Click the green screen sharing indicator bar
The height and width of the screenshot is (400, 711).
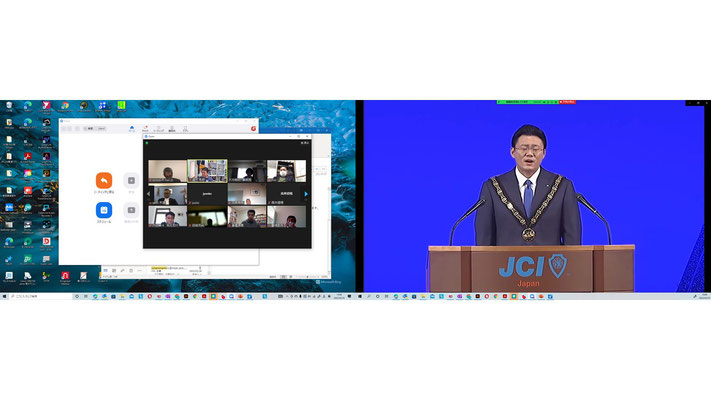(x=528, y=102)
